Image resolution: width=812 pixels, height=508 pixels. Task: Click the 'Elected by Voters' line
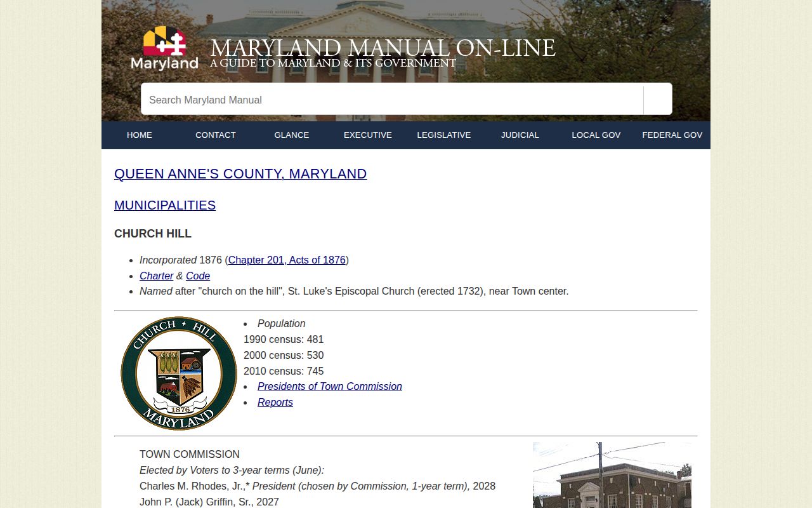click(x=232, y=471)
